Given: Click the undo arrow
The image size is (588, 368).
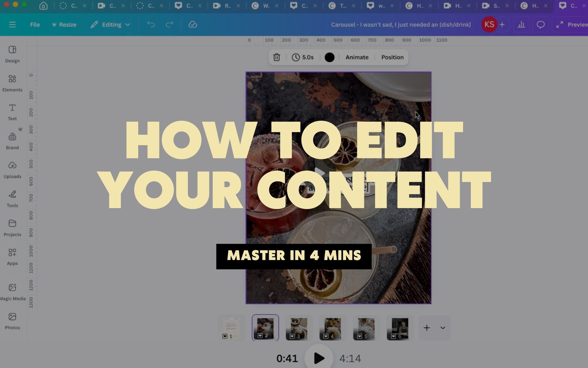Looking at the screenshot, I should coord(151,24).
